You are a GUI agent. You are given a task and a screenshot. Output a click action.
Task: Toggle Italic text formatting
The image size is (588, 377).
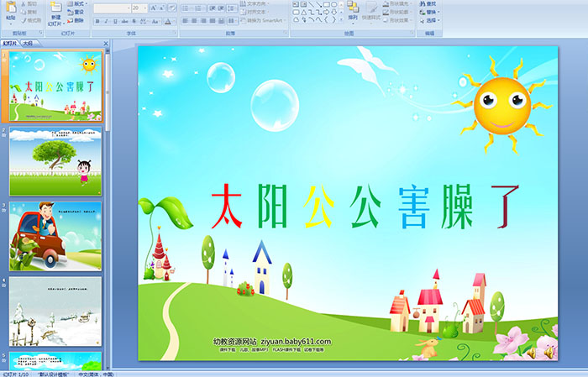(105, 20)
